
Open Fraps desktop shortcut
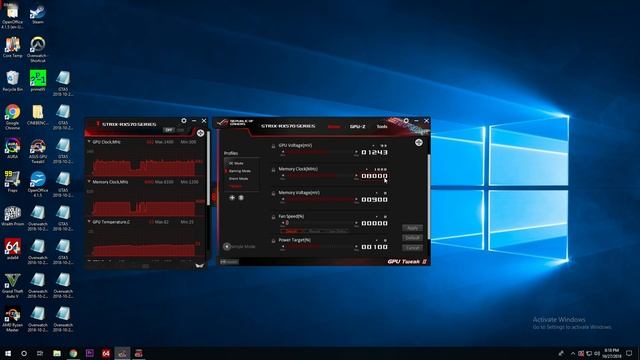[13, 182]
